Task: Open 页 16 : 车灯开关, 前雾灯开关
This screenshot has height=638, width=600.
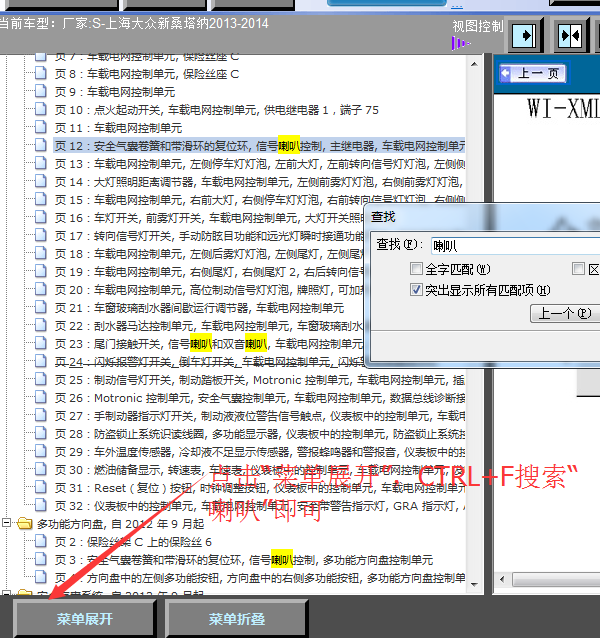Action: (x=209, y=218)
